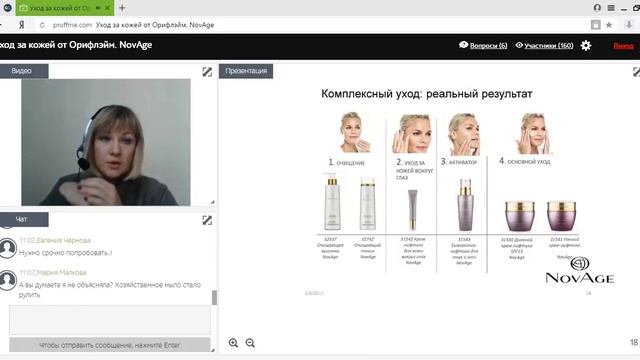Click the Yandex Я icon in the address bar
The width and height of the screenshot is (640, 360).
pos(22,25)
